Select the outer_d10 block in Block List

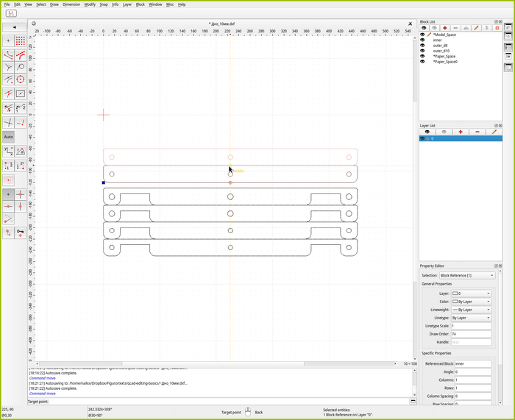click(441, 51)
